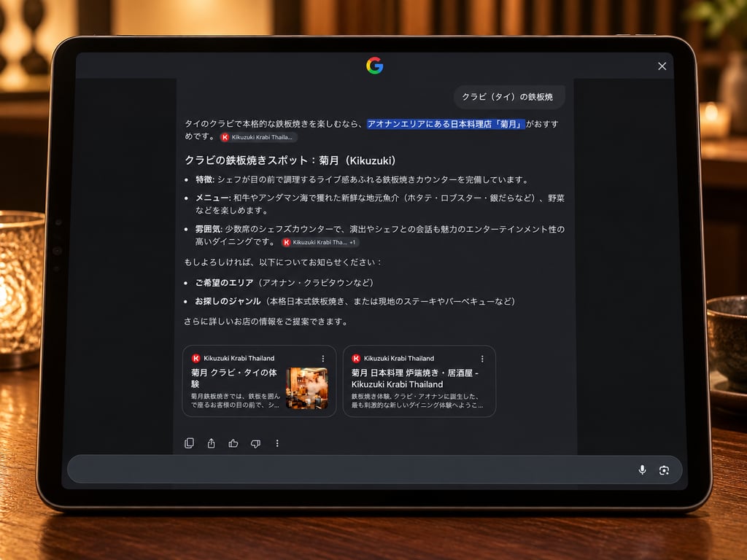
Task: Click heading クラビの鉄板焼きスポット：菊月（Kikuzuki）
Action: 290,160
